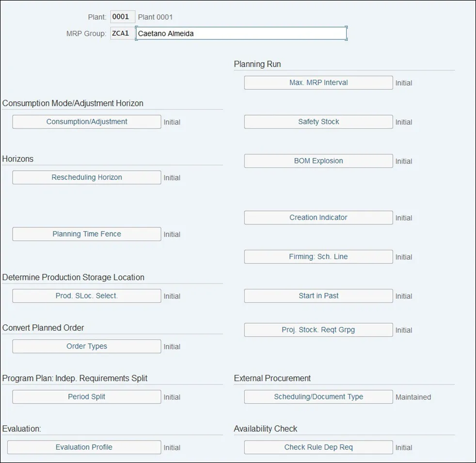The width and height of the screenshot is (476, 463).
Task: Click the MRP Group description field
Action: [241, 33]
